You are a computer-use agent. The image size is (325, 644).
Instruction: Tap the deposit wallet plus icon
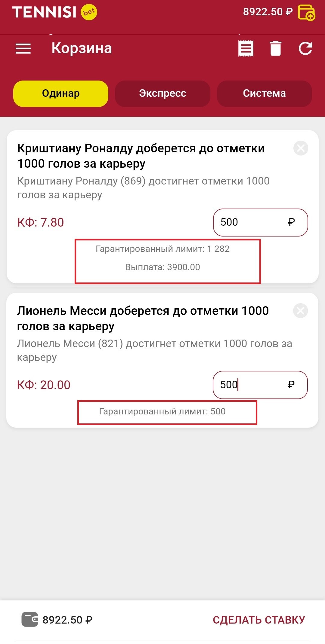[306, 13]
